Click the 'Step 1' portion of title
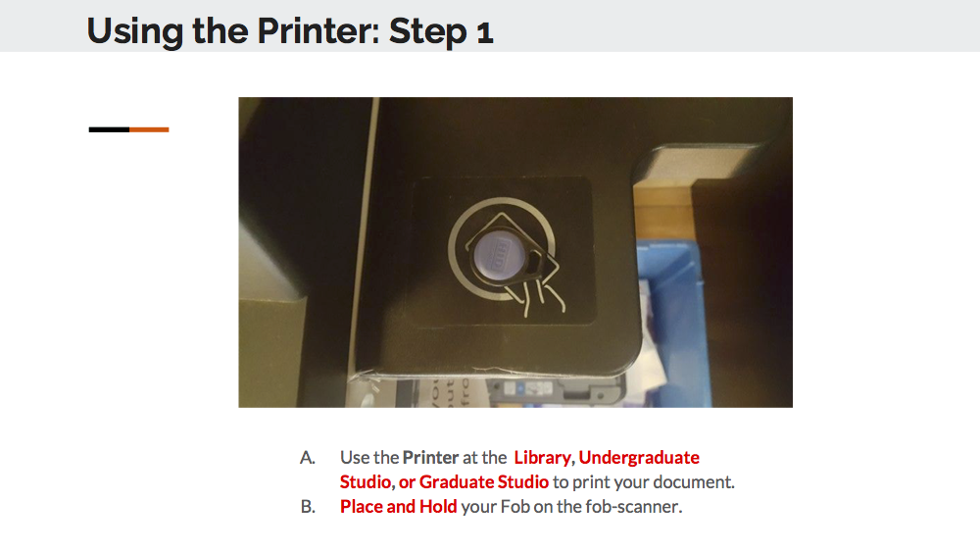Image resolution: width=980 pixels, height=551 pixels. (x=441, y=30)
